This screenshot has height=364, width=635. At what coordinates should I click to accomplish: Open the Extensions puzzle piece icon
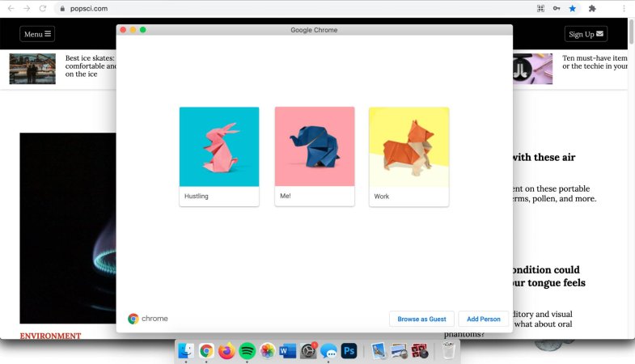(x=592, y=8)
